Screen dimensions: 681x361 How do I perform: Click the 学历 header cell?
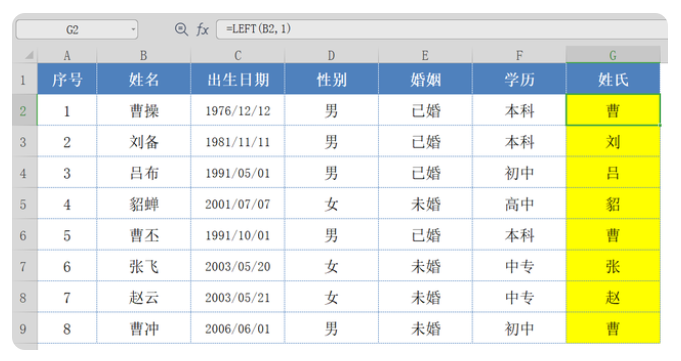click(519, 79)
